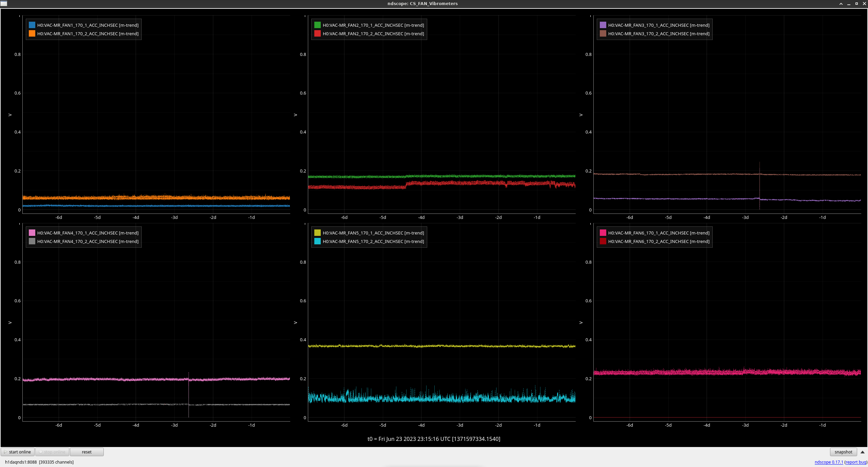
Task: Click the orange FAN1_170_2 legend swatch
Action: pos(32,34)
